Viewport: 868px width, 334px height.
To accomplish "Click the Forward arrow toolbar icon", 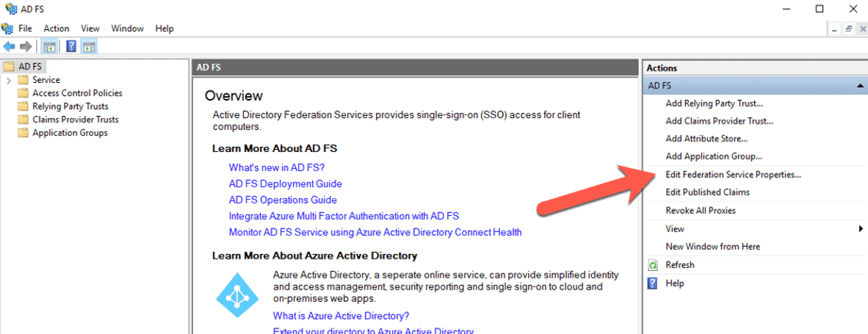I will pyautogui.click(x=25, y=46).
